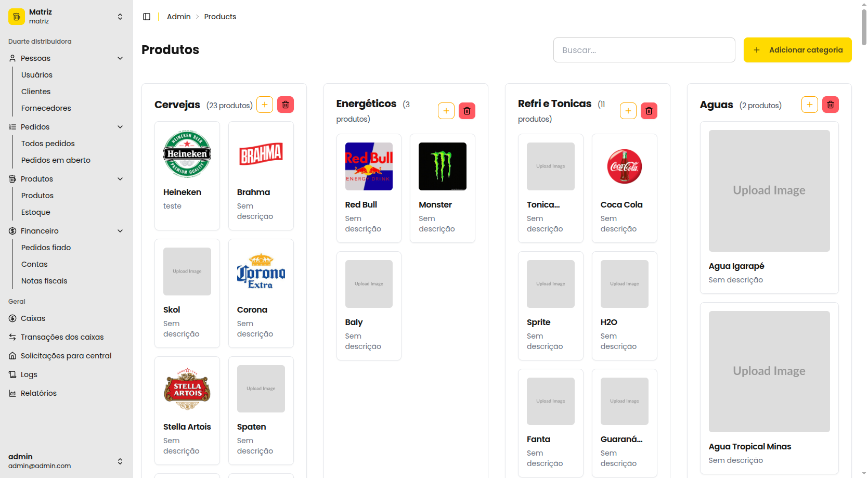868x478 pixels.
Task: Click the Transações dos caixas arrows icon
Action: [x=12, y=337]
